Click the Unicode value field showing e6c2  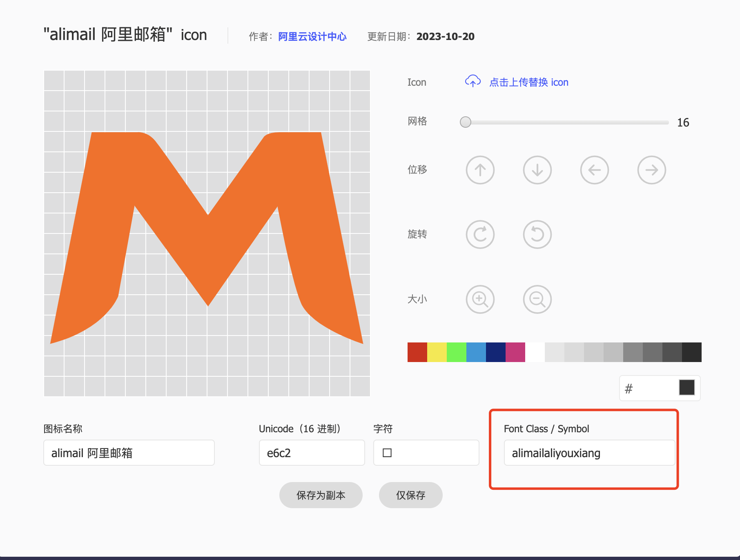pyautogui.click(x=312, y=453)
